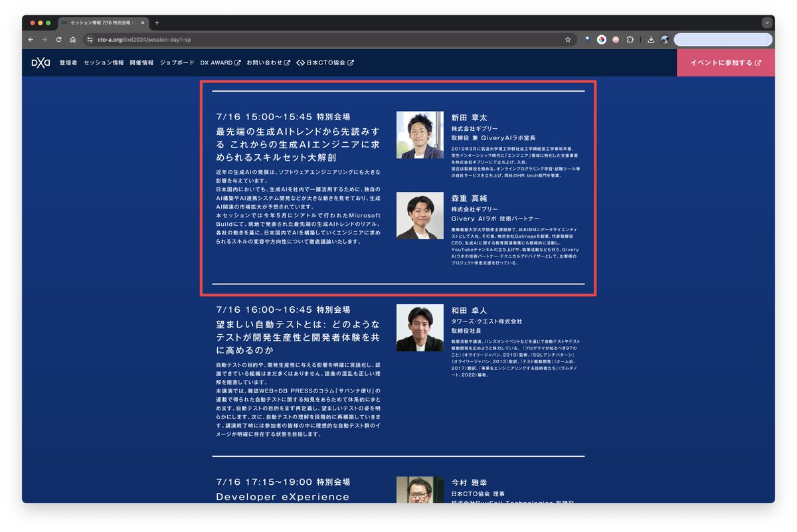Click the 7/16 17:15〜19:00 特別会場 heading

[x=283, y=482]
